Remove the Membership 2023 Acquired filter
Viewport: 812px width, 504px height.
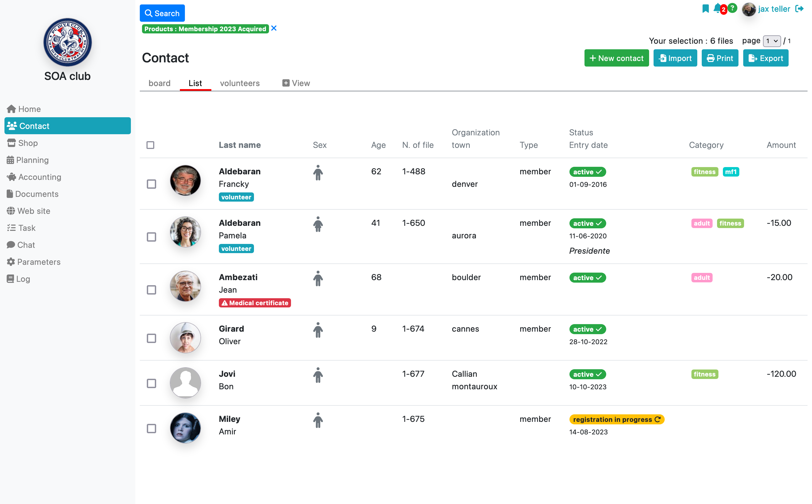[274, 28]
